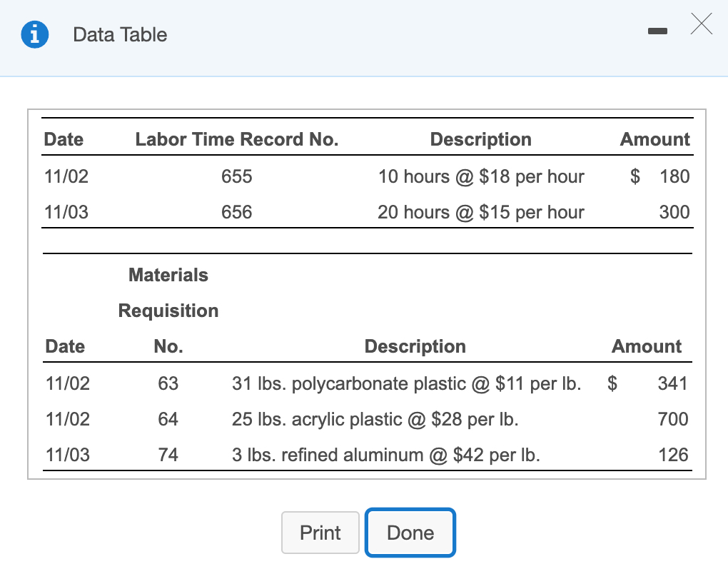
Task: Select labor record number 656
Action: click(x=236, y=212)
